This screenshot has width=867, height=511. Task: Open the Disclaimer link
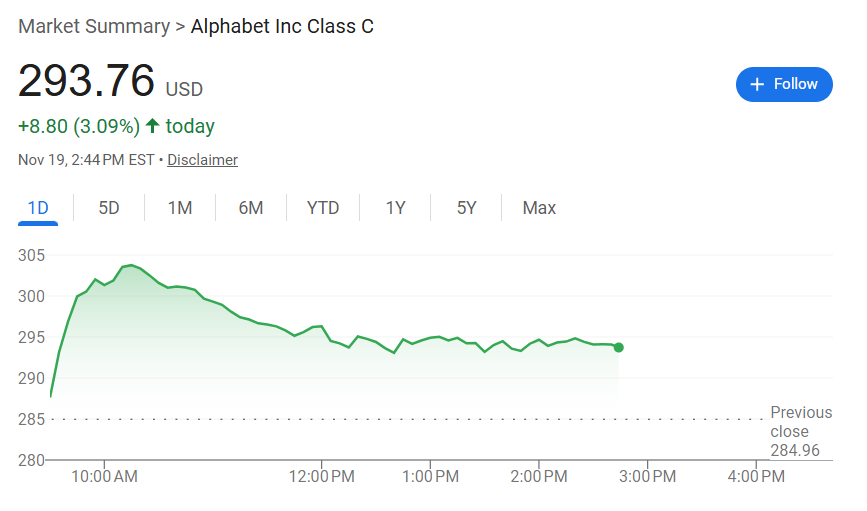pyautogui.click(x=202, y=160)
